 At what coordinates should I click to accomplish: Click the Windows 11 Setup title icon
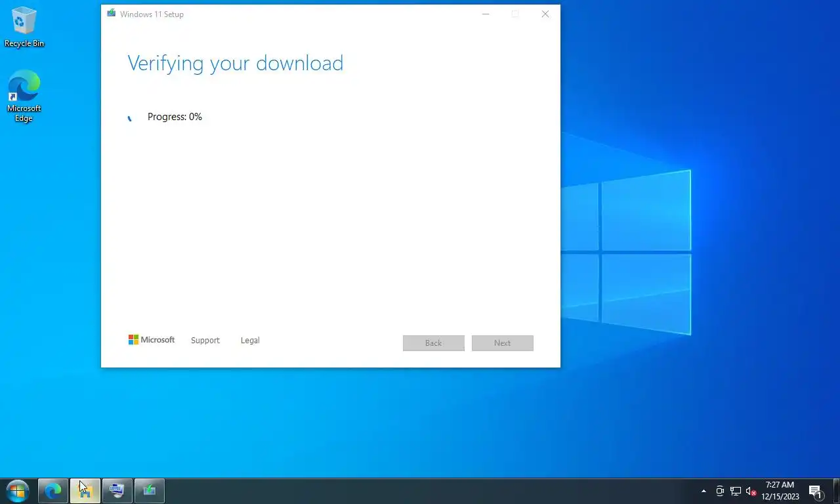[112, 14]
